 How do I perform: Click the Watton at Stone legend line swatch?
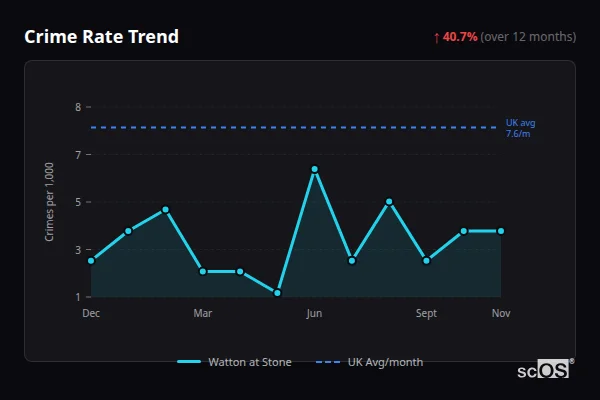pyautogui.click(x=189, y=362)
